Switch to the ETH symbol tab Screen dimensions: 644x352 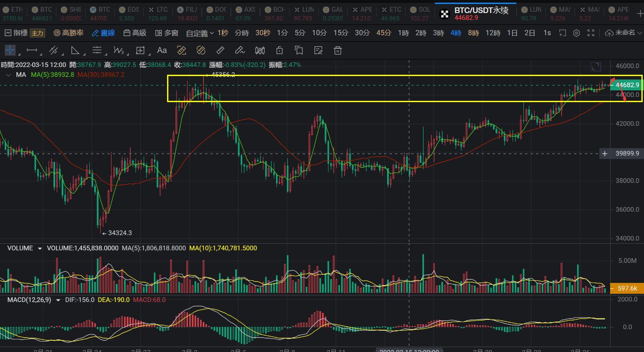[13, 13]
